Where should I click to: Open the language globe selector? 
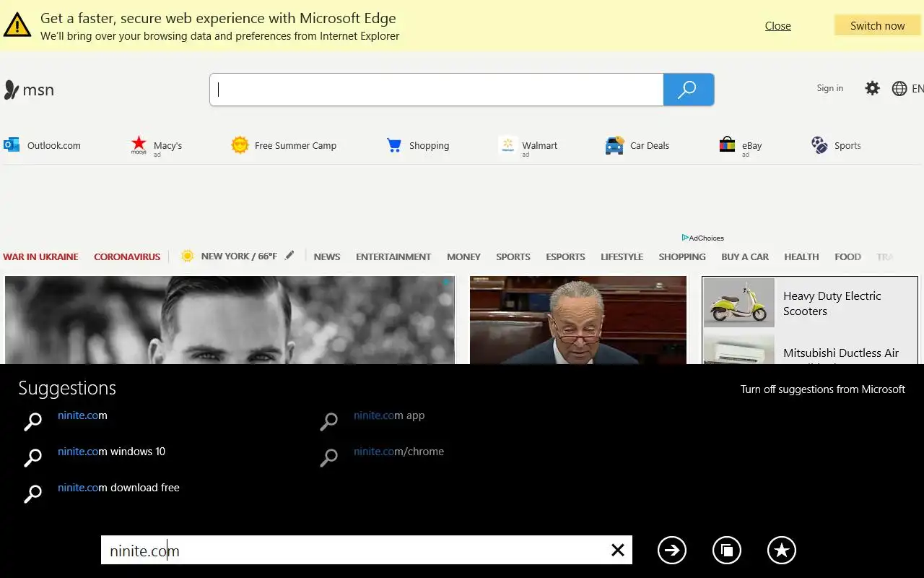[899, 88]
